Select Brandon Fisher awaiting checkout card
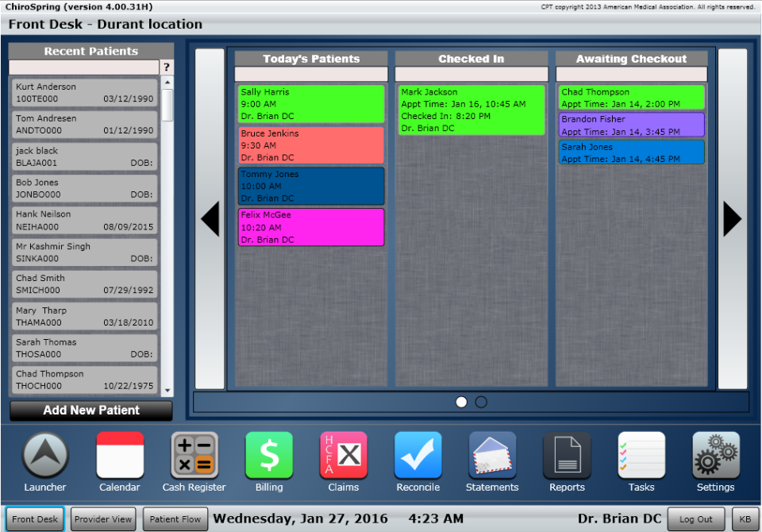Image resolution: width=762 pixels, height=532 pixels. point(631,125)
